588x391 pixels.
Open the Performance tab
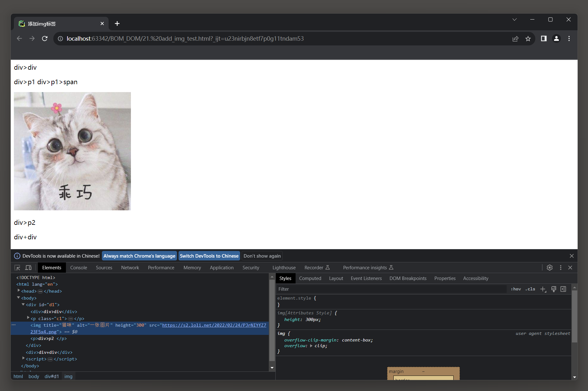[x=161, y=268]
